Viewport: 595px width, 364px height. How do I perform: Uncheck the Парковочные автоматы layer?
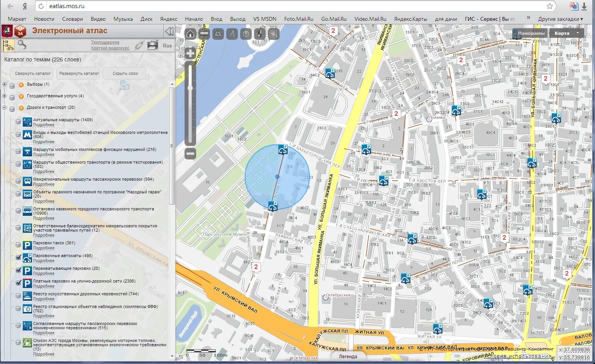click(x=18, y=257)
